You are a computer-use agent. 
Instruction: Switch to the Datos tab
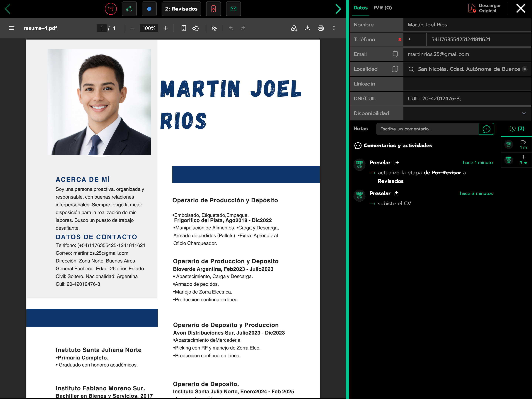click(x=360, y=8)
